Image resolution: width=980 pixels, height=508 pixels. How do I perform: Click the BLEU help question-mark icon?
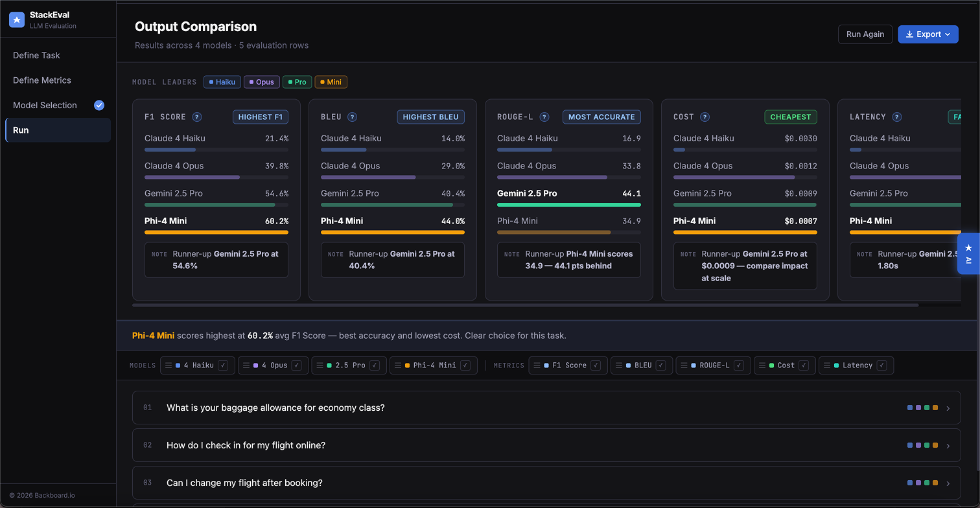(352, 117)
